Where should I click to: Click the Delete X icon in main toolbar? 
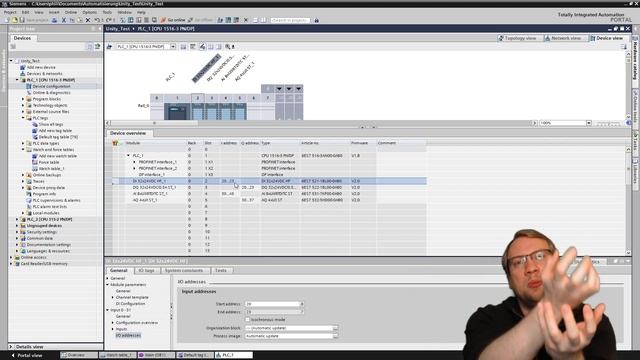tap(88, 20)
